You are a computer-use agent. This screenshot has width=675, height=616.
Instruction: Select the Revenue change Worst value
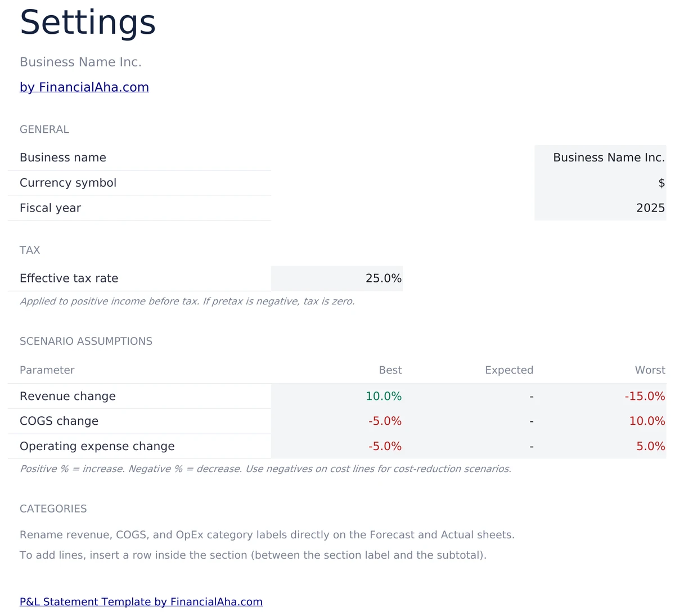click(645, 396)
